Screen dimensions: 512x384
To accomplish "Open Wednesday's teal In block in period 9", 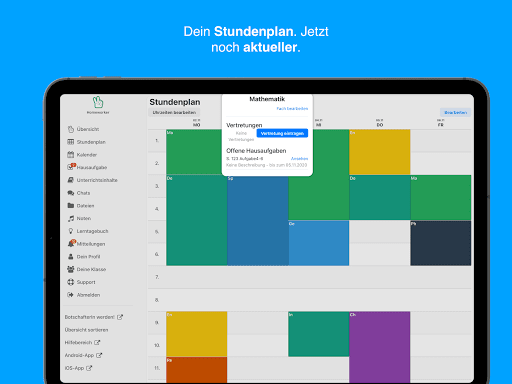I will tap(319, 334).
